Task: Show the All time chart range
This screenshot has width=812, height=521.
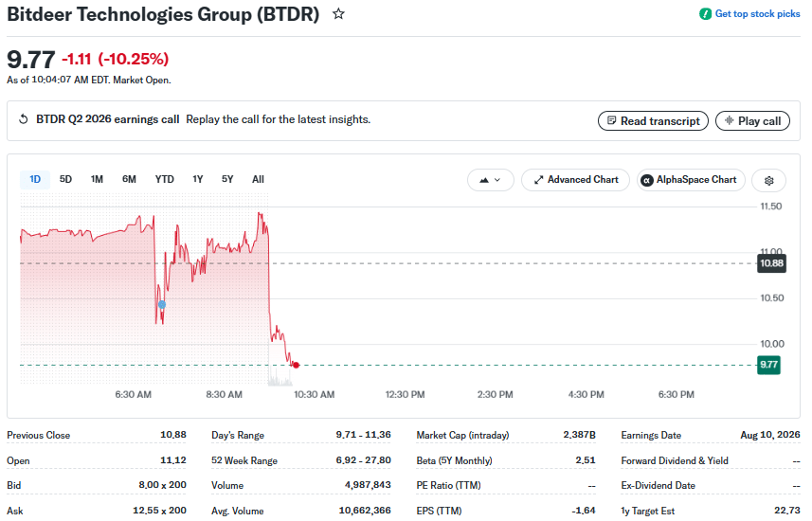Action: pos(258,179)
